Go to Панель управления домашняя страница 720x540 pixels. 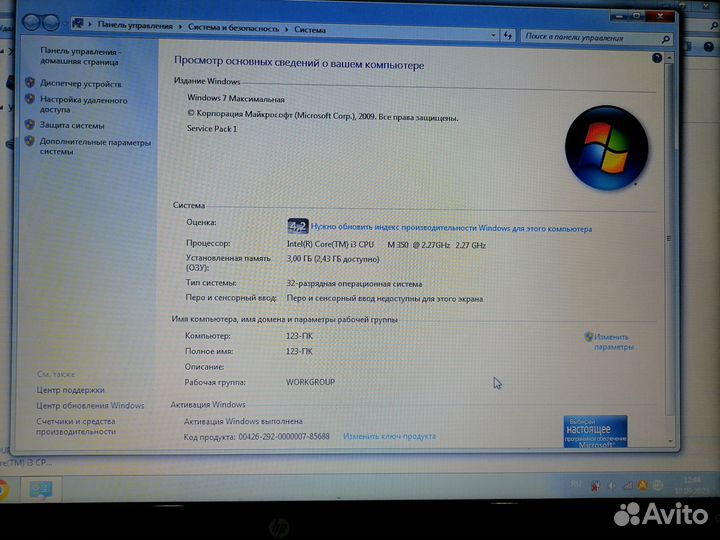point(80,56)
